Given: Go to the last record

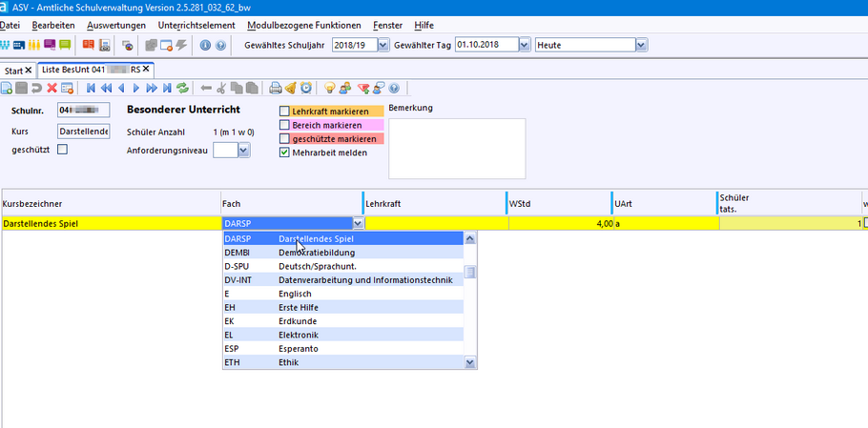Looking at the screenshot, I should (x=166, y=88).
